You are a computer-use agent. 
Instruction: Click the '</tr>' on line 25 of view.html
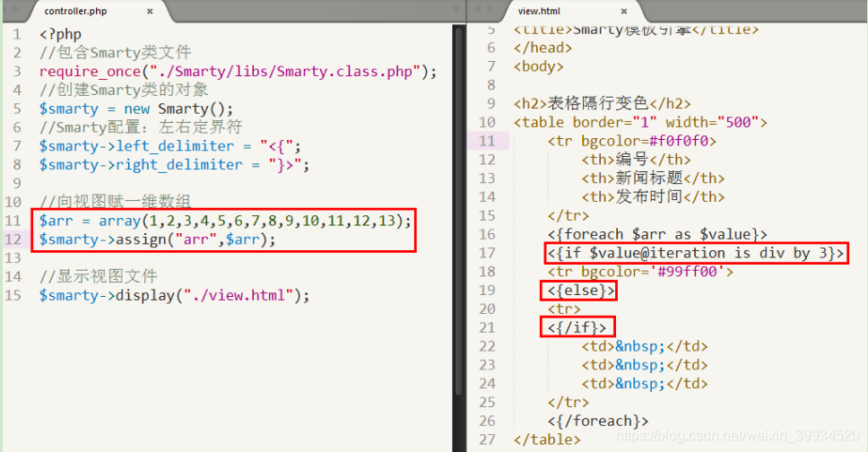click(x=569, y=403)
